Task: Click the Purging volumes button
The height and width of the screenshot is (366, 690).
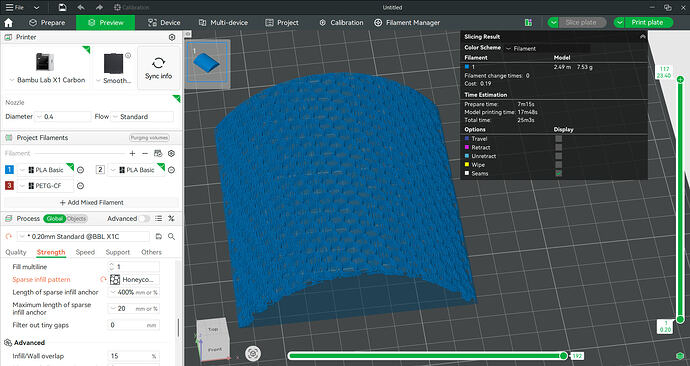Action: [x=149, y=138]
